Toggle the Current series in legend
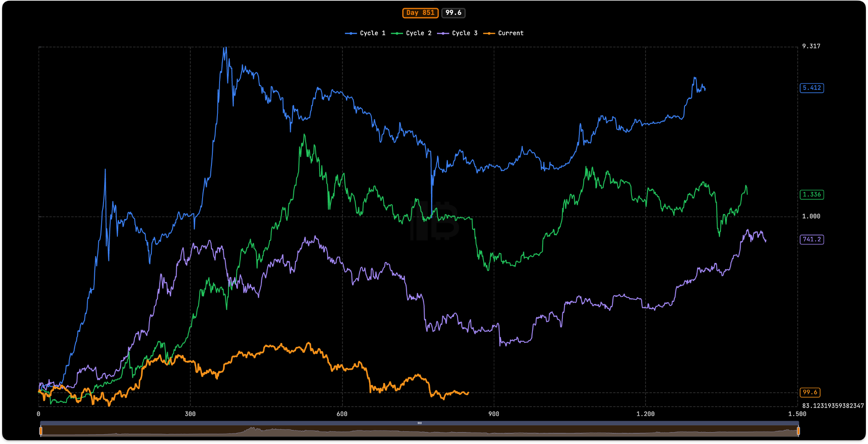The image size is (868, 444). (x=504, y=33)
